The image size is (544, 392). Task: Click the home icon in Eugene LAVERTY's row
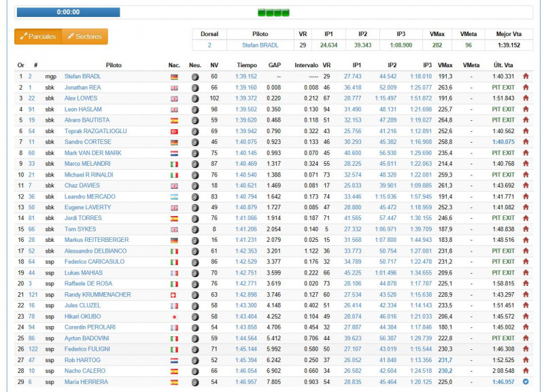click(x=526, y=207)
